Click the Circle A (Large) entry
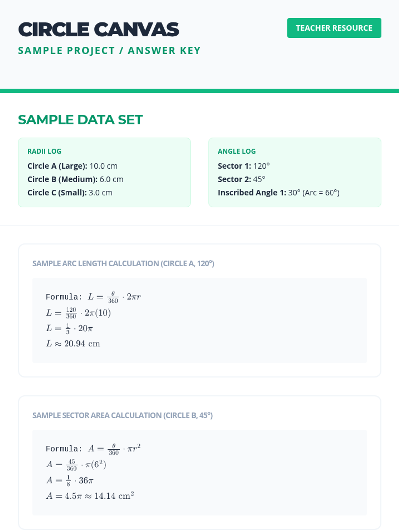 coord(72,166)
